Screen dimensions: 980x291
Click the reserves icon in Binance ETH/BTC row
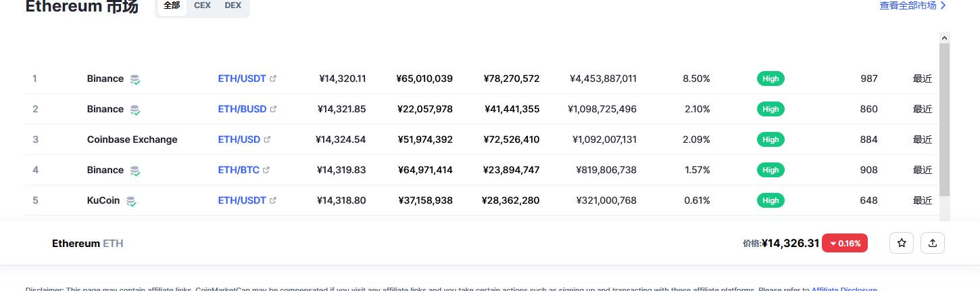point(135,171)
